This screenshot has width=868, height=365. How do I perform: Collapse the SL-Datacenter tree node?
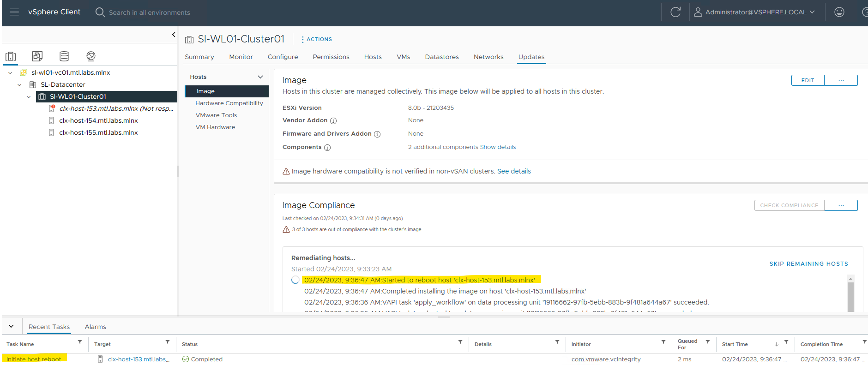pyautogui.click(x=19, y=84)
